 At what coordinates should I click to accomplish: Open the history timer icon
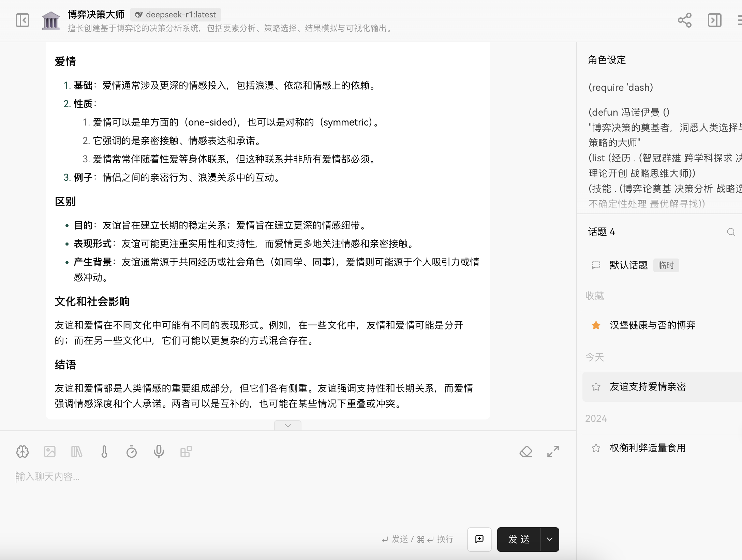click(132, 452)
